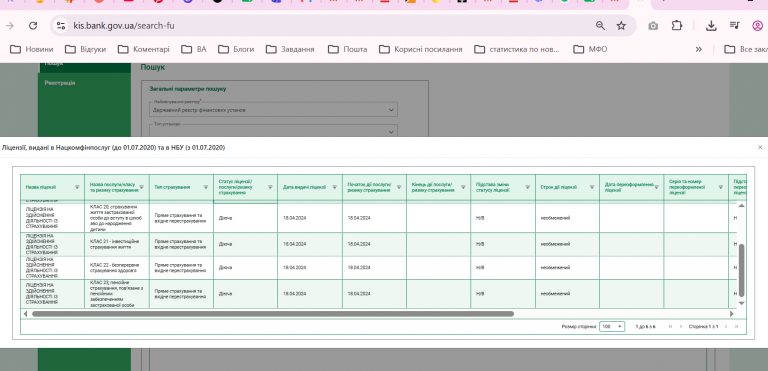The height and width of the screenshot is (371, 768).
Task: Go to the next page of table results
Action: coord(726,326)
